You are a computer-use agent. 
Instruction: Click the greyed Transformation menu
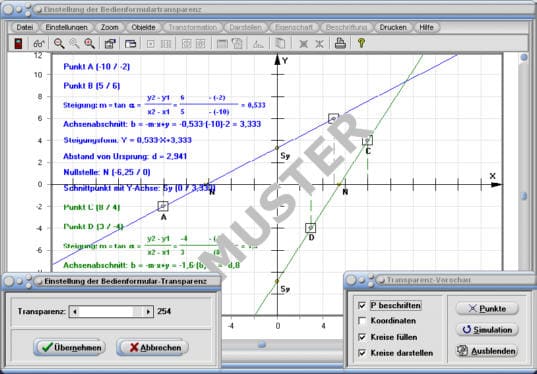click(192, 27)
